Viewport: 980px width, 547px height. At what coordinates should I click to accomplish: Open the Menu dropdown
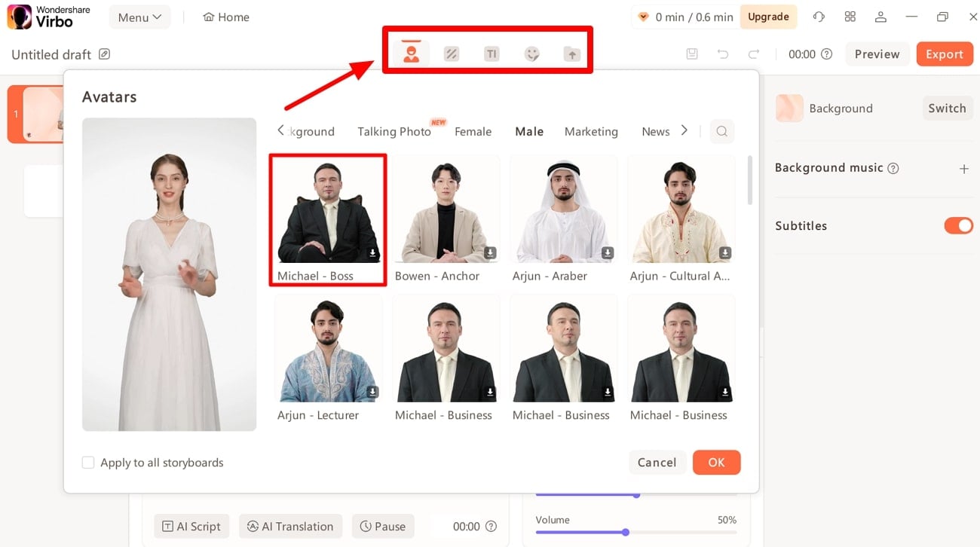[x=139, y=17]
